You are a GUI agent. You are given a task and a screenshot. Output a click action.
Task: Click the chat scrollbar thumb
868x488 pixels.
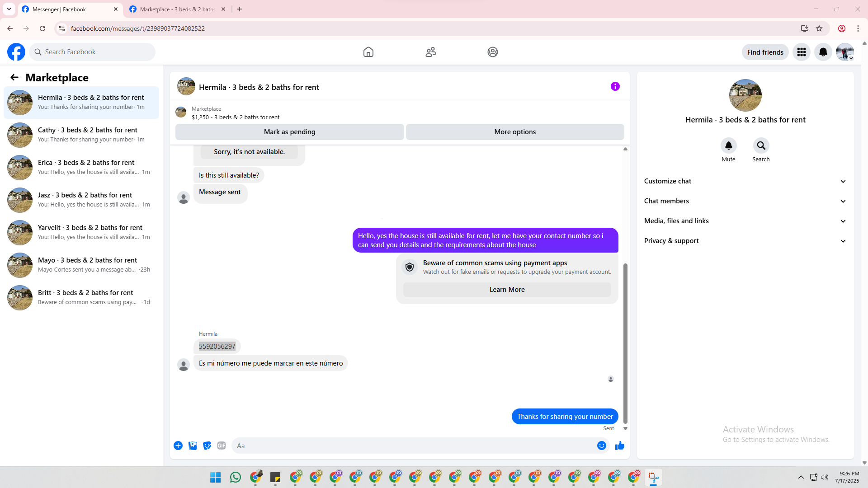pos(625,343)
